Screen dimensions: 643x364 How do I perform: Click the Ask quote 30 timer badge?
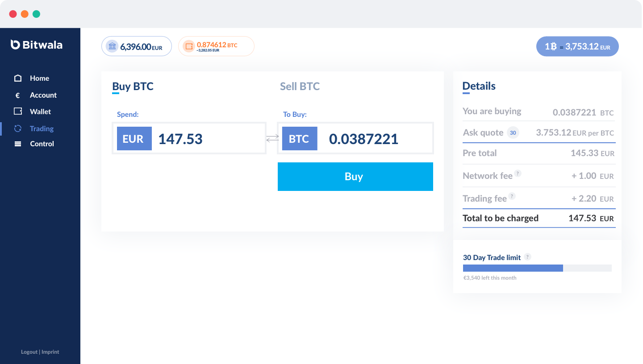point(513,132)
